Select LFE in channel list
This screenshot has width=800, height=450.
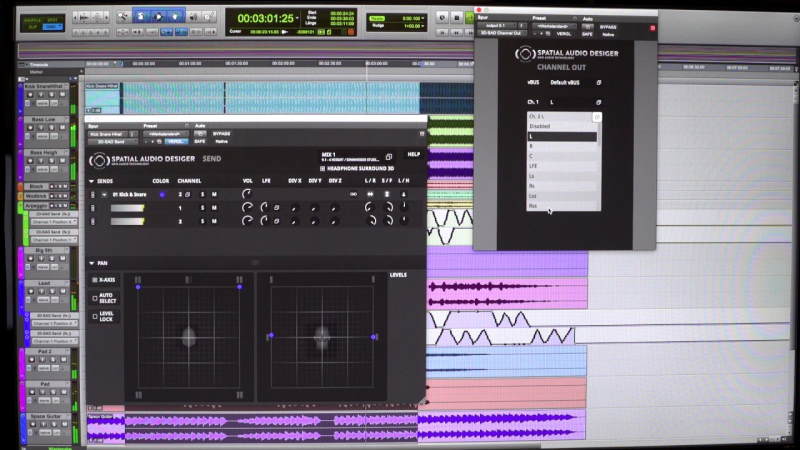coord(561,166)
